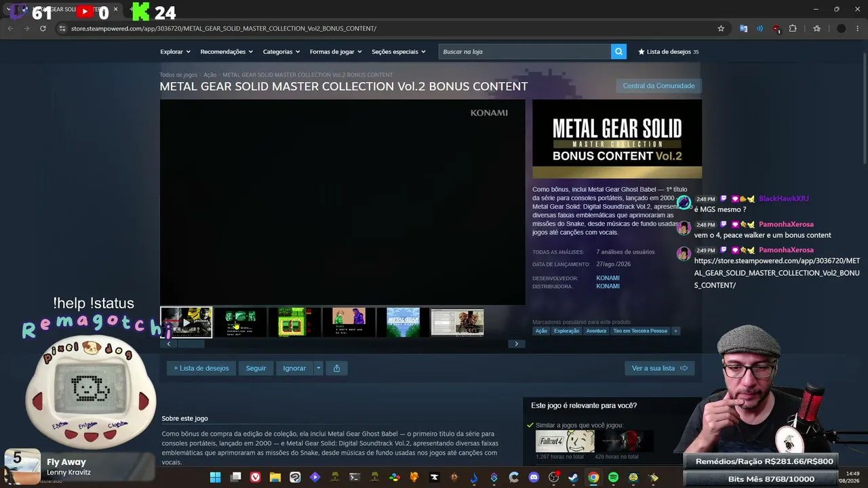Screen dimensions: 868x488
Task: Select the Aventura tag
Action: (596, 331)
